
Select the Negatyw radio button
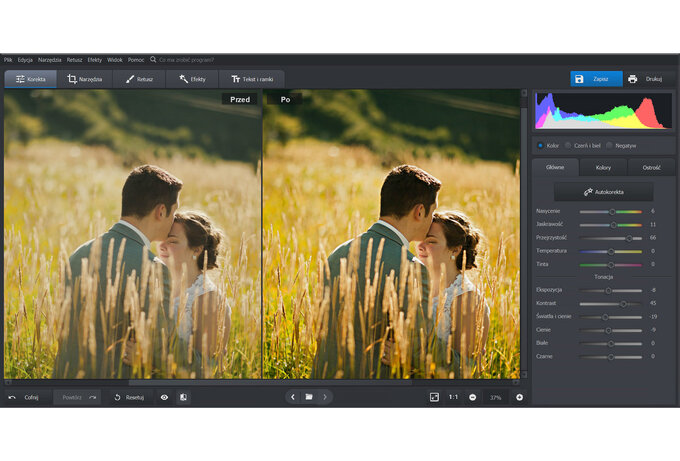(x=609, y=146)
